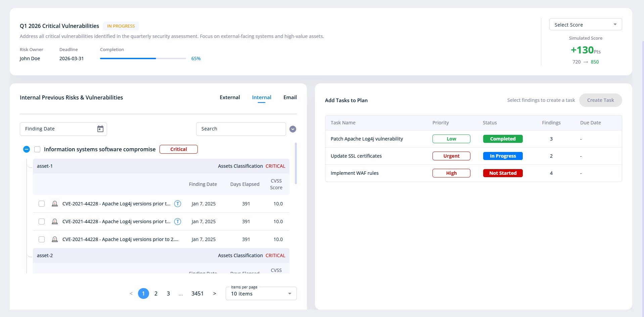Click the circled T icon on first CVE row

click(178, 204)
